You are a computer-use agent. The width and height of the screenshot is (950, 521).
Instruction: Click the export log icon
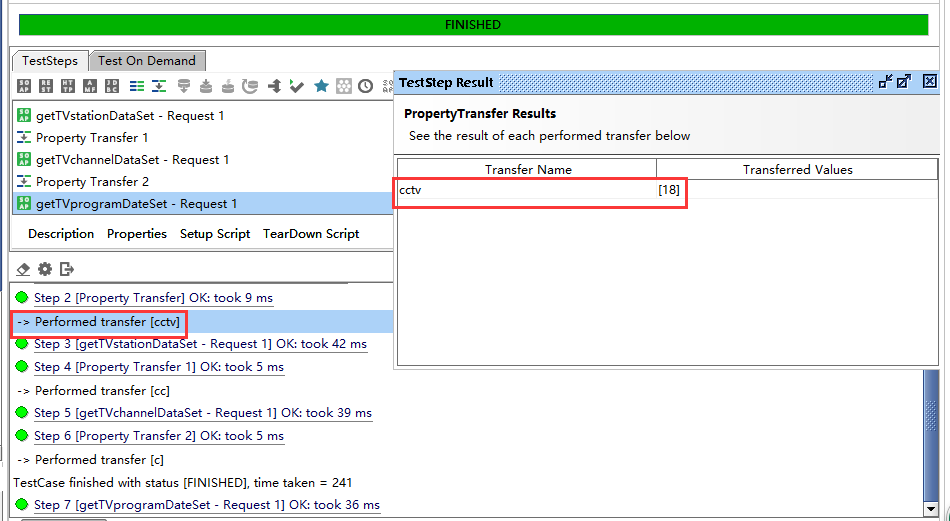point(67,269)
